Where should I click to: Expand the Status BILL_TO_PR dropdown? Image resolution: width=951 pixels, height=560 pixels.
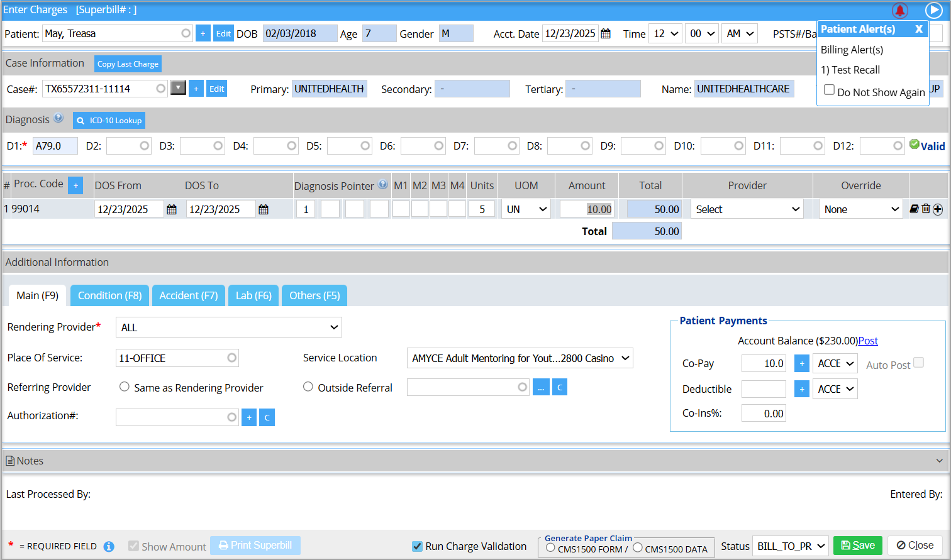[x=791, y=546]
